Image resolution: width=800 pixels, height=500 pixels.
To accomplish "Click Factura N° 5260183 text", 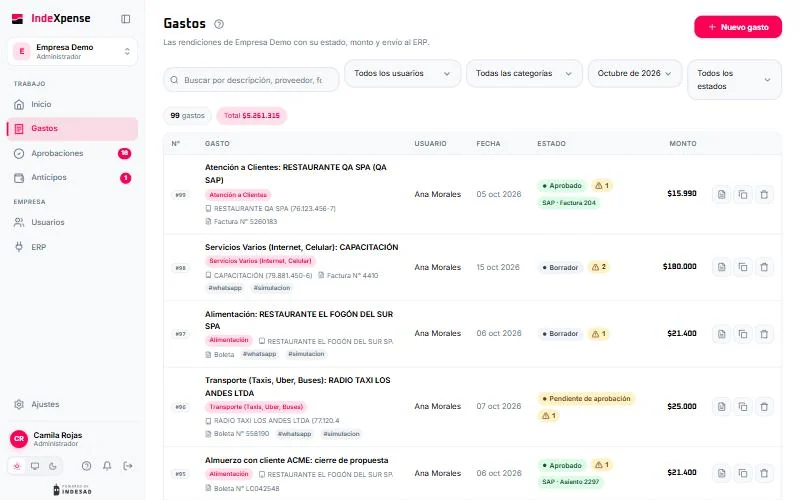I will tap(245, 222).
